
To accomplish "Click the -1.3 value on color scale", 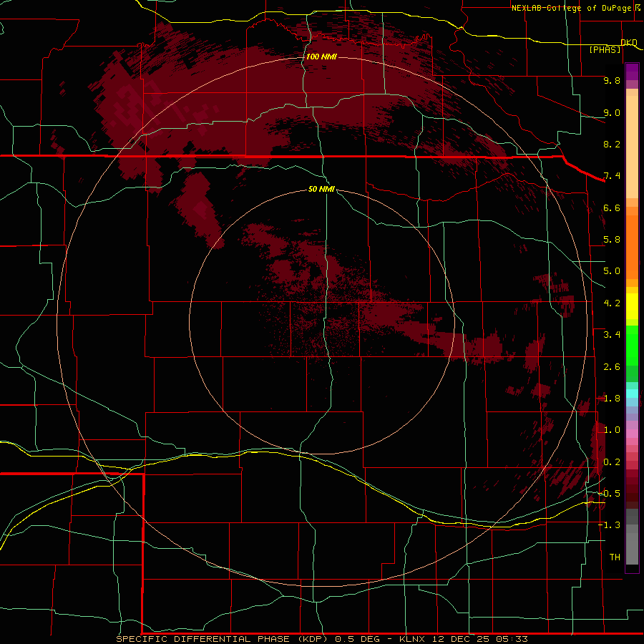I will pyautogui.click(x=609, y=525).
